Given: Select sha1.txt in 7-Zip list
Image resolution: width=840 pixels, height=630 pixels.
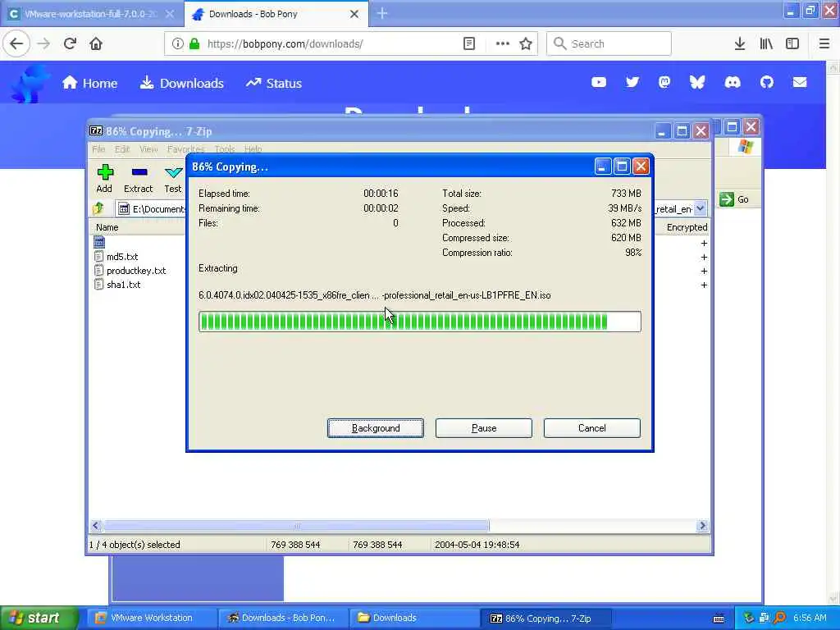Looking at the screenshot, I should pos(124,285).
